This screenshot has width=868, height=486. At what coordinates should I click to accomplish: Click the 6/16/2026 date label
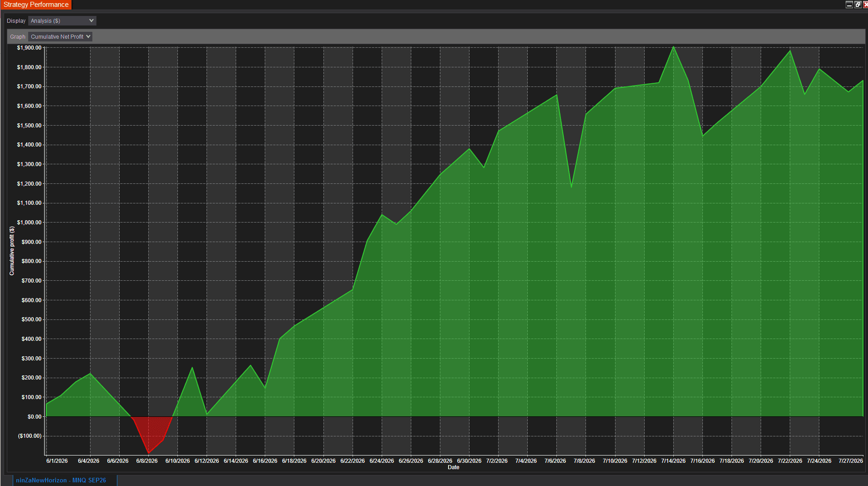tap(265, 461)
